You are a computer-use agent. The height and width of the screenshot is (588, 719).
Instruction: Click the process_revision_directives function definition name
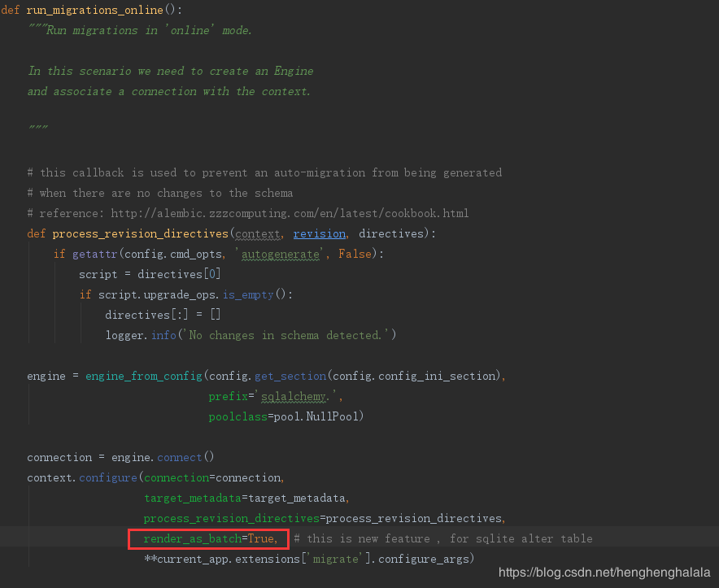coord(140,234)
